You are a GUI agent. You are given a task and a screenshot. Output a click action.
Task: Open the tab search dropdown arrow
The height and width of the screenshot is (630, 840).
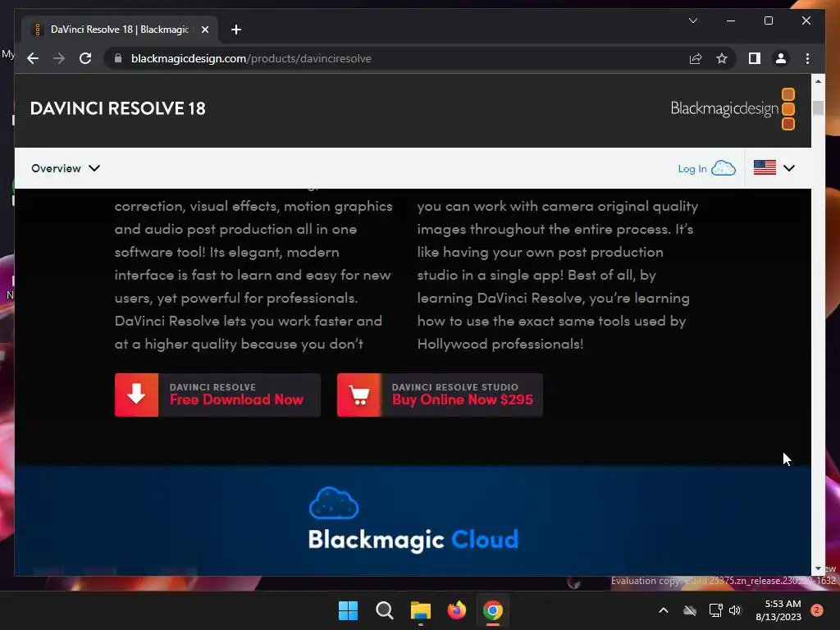coord(692,21)
